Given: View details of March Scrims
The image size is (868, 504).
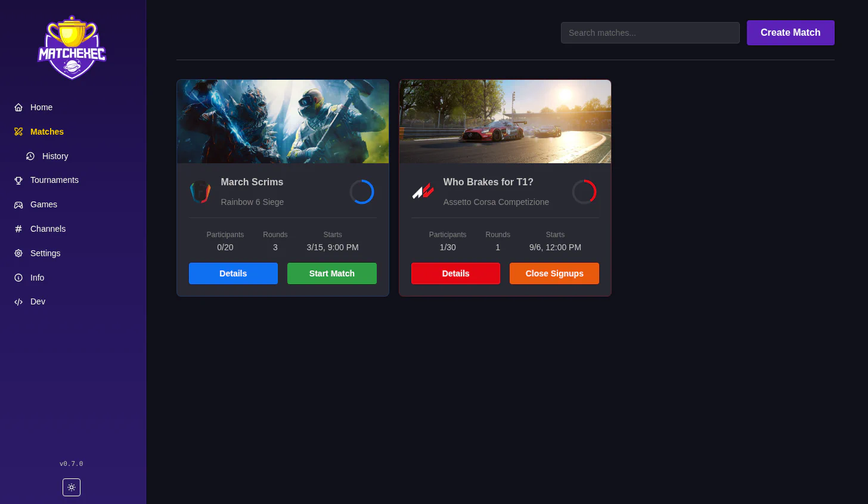Looking at the screenshot, I should tap(233, 273).
